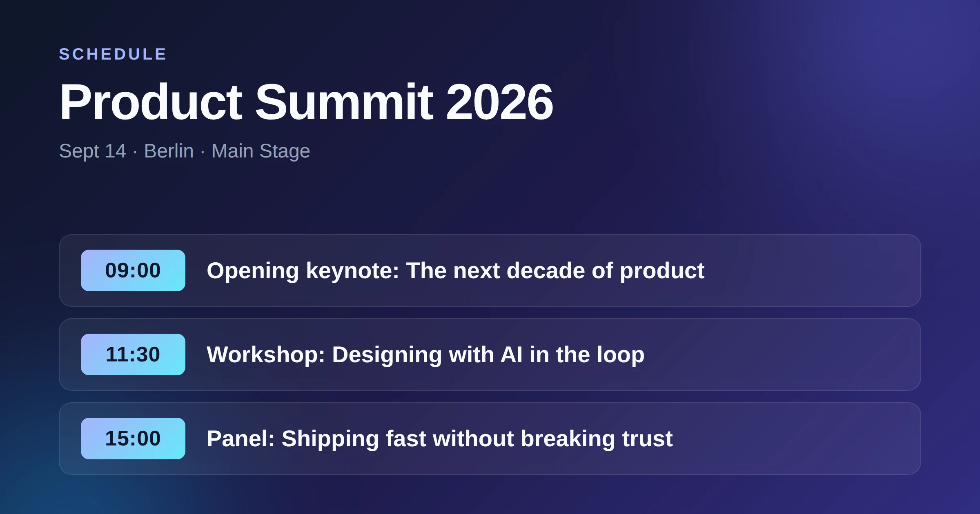
Task: Click the word Summit in the heading
Action: tap(344, 102)
